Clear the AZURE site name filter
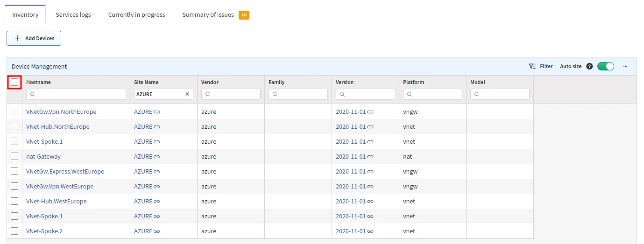 point(187,94)
